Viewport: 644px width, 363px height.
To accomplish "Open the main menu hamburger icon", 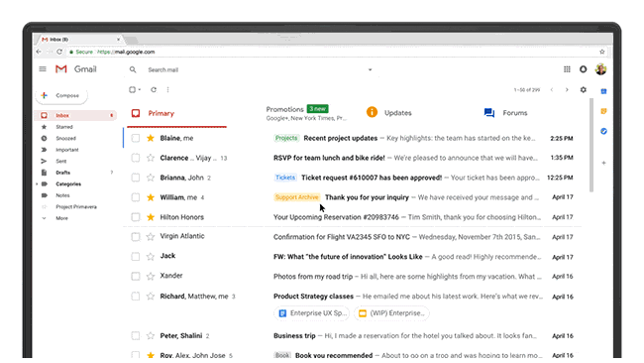I will click(43, 69).
